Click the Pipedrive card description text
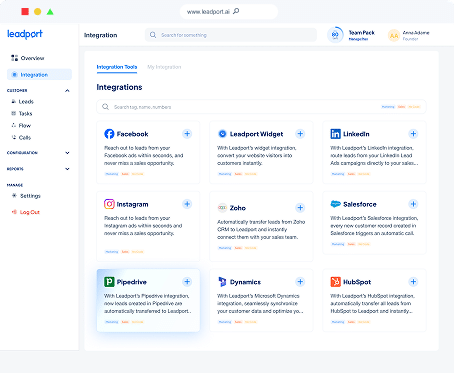 pos(147,303)
